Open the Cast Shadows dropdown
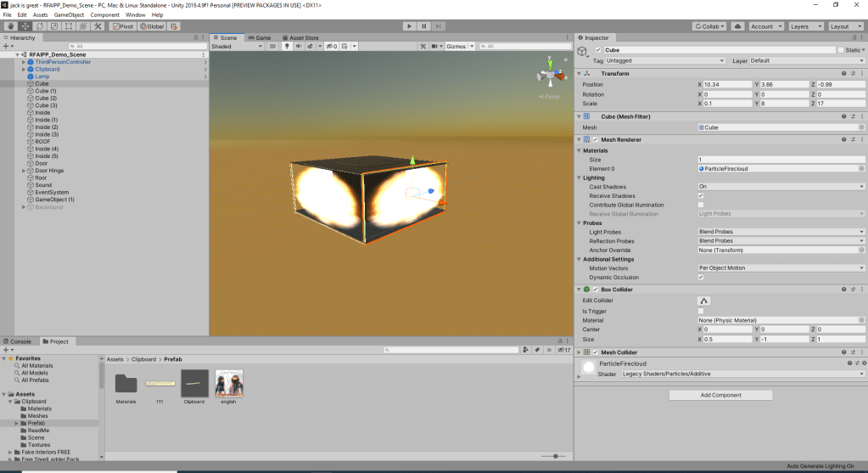Image resolution: width=868 pixels, height=473 pixels. click(781, 186)
